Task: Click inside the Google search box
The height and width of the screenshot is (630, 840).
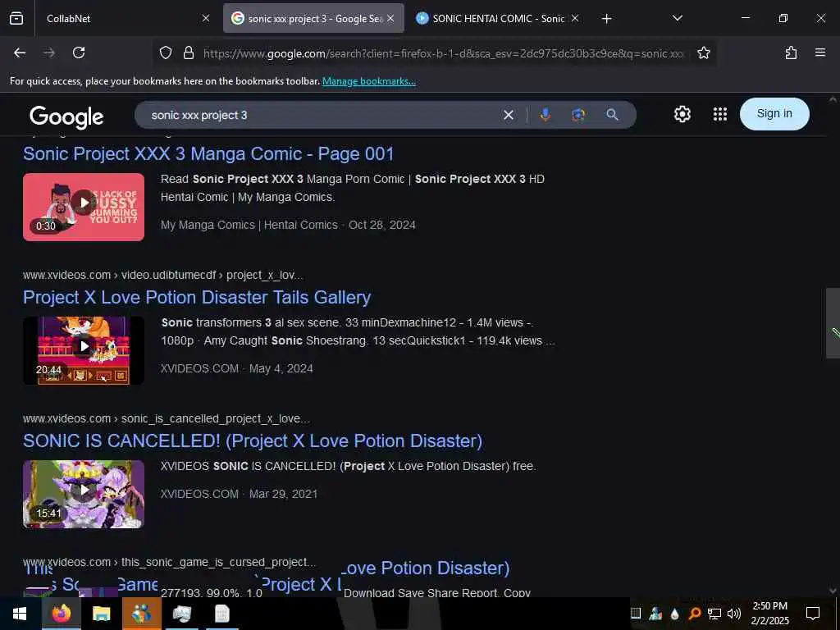Action: point(322,115)
